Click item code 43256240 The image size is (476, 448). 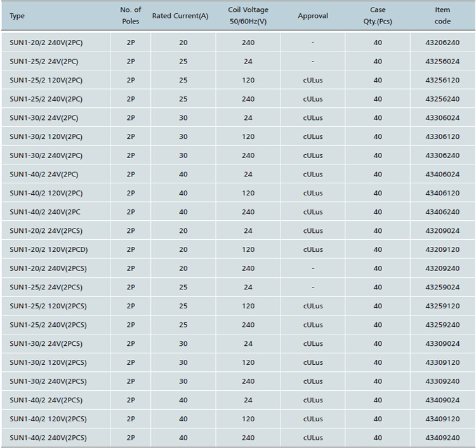(442, 99)
